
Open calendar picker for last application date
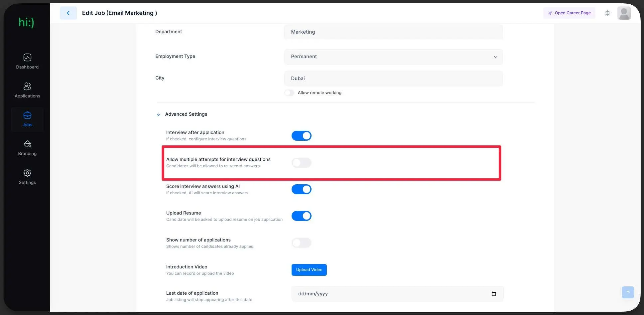tap(494, 294)
